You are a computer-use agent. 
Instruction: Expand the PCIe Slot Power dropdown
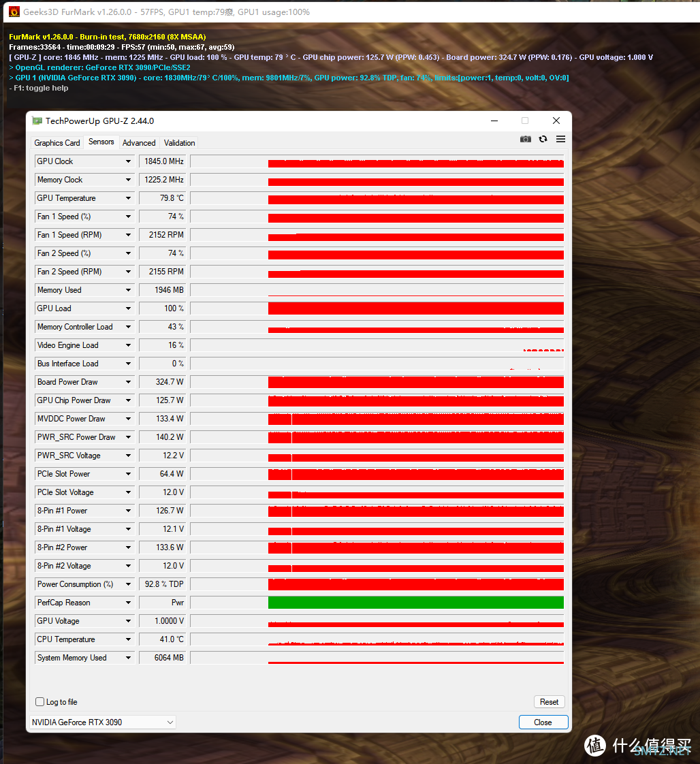pos(128,474)
